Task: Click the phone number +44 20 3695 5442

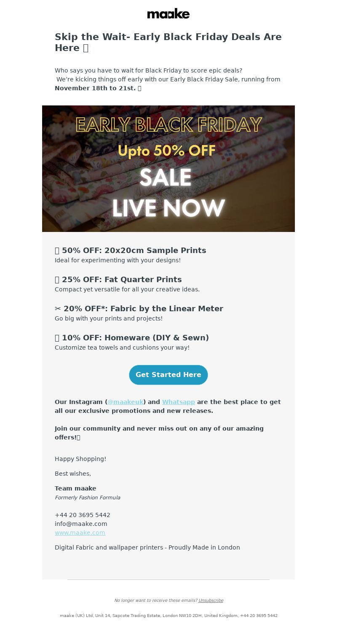Action: 83,515
